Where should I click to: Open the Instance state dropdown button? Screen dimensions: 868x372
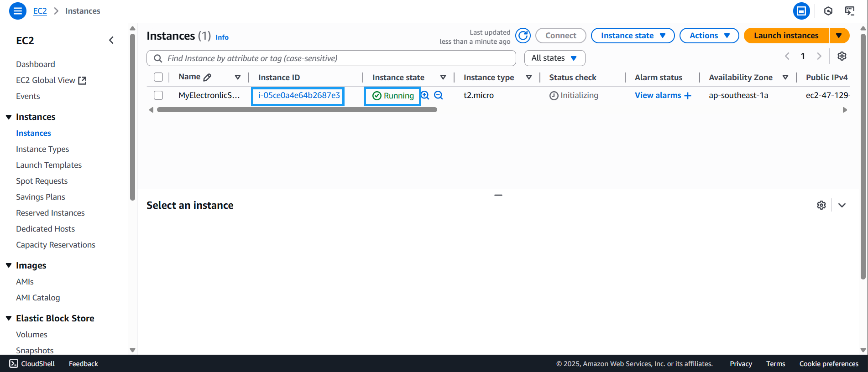tap(633, 36)
